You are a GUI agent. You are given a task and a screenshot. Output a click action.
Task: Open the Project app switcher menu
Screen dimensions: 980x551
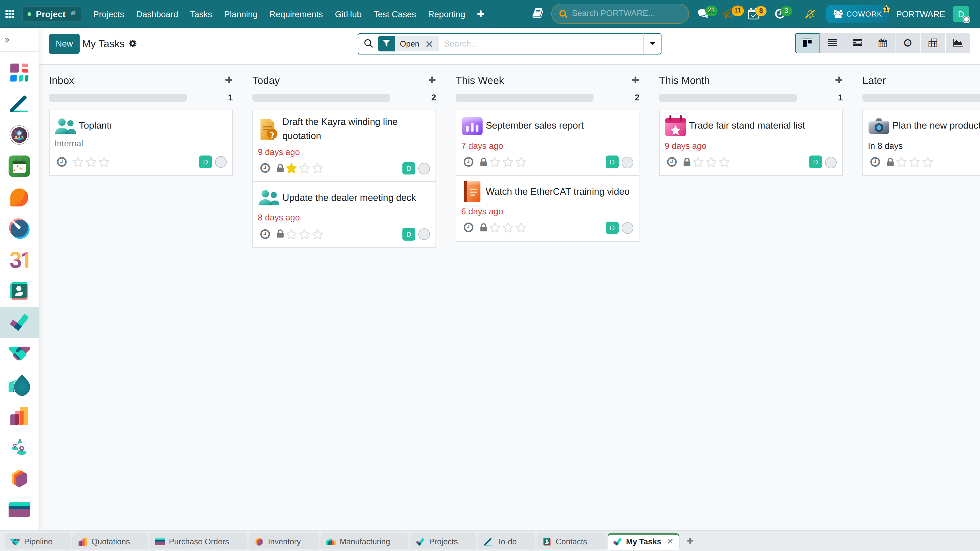tap(52, 14)
